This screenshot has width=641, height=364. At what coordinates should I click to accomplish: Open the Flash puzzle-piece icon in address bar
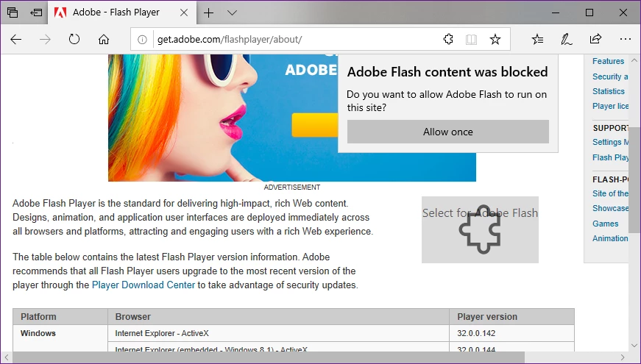pos(448,39)
